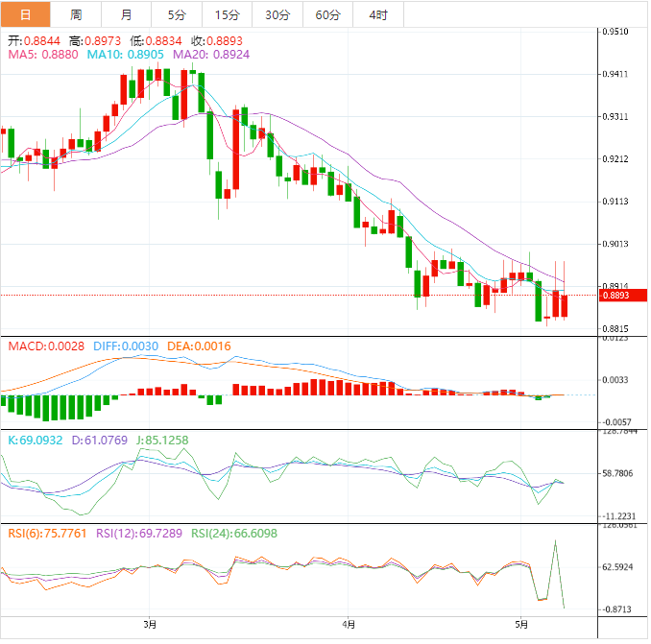Screen dimensions: 651x644
Task: Click the red 0.8893 current price tag
Action: (x=615, y=296)
